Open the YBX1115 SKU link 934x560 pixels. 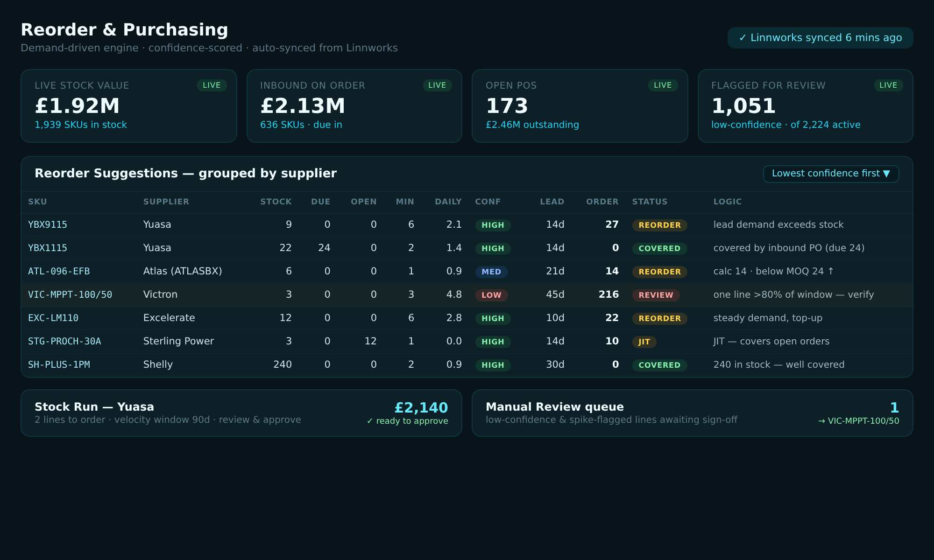coord(48,248)
